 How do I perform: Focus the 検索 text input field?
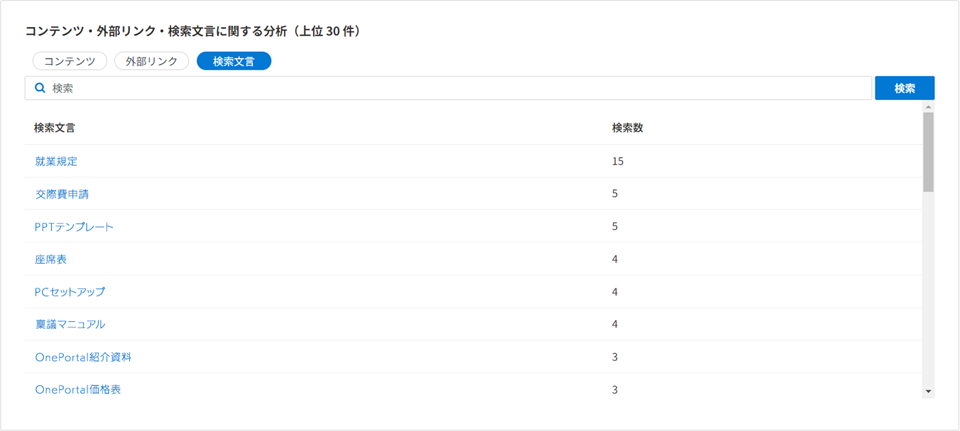pos(448,88)
